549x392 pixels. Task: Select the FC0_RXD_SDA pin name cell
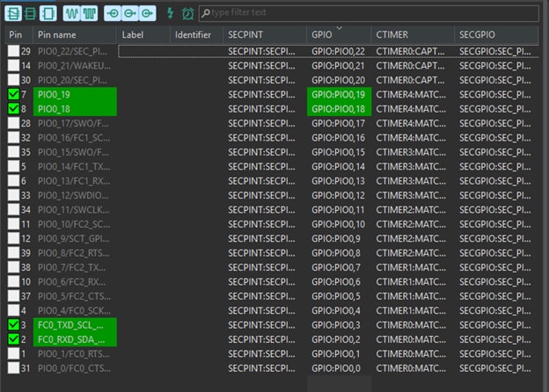pyautogui.click(x=75, y=339)
